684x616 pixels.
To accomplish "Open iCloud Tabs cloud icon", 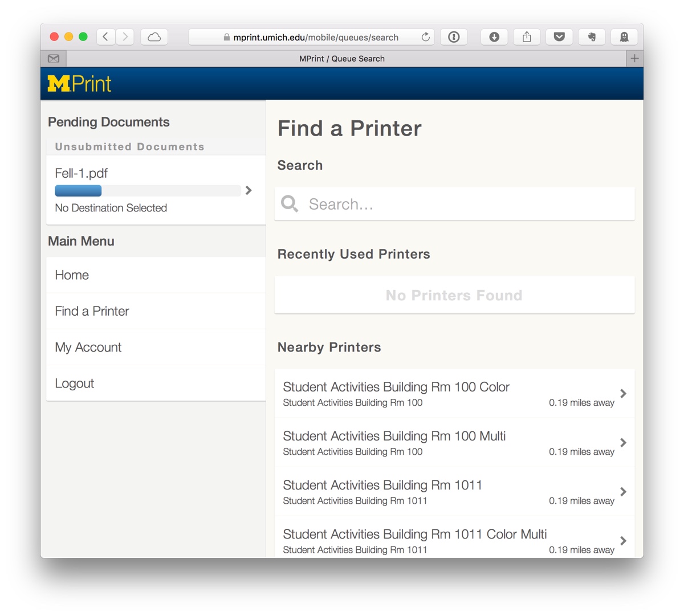I will pyautogui.click(x=154, y=37).
